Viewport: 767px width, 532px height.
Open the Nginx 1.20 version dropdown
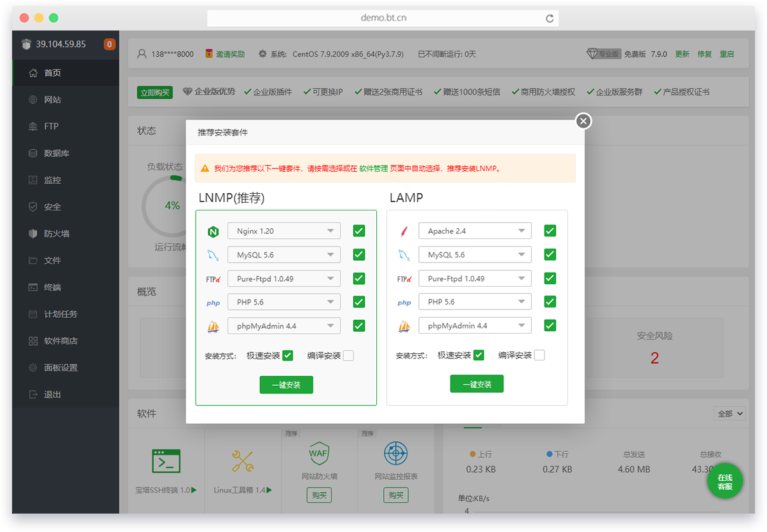284,231
